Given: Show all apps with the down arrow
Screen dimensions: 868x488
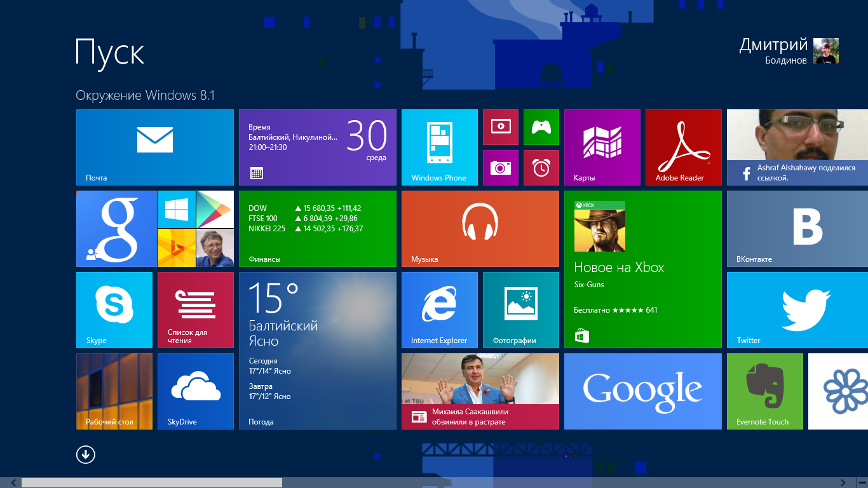Looking at the screenshot, I should coord(85,454).
